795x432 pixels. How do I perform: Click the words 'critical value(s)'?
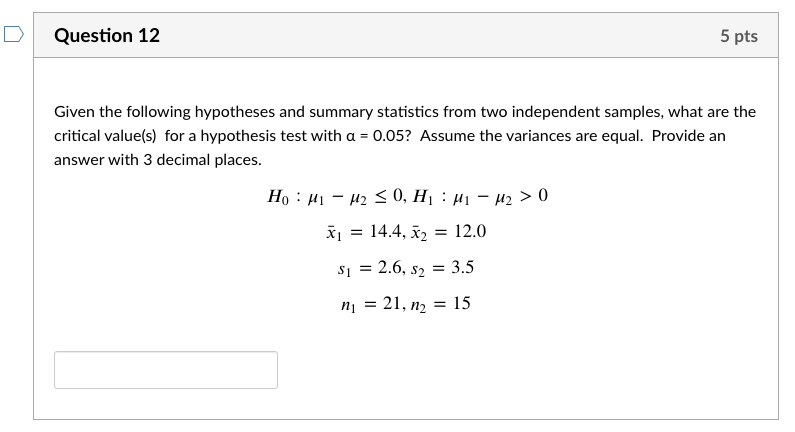(x=105, y=136)
